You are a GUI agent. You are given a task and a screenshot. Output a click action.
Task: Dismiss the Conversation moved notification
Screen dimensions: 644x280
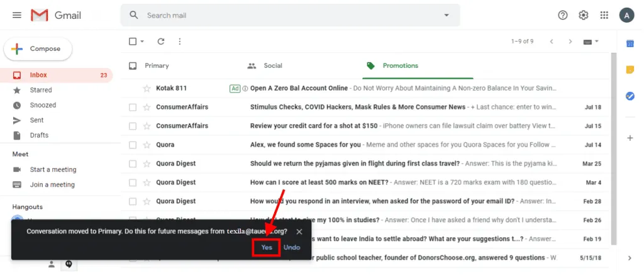pos(299,232)
